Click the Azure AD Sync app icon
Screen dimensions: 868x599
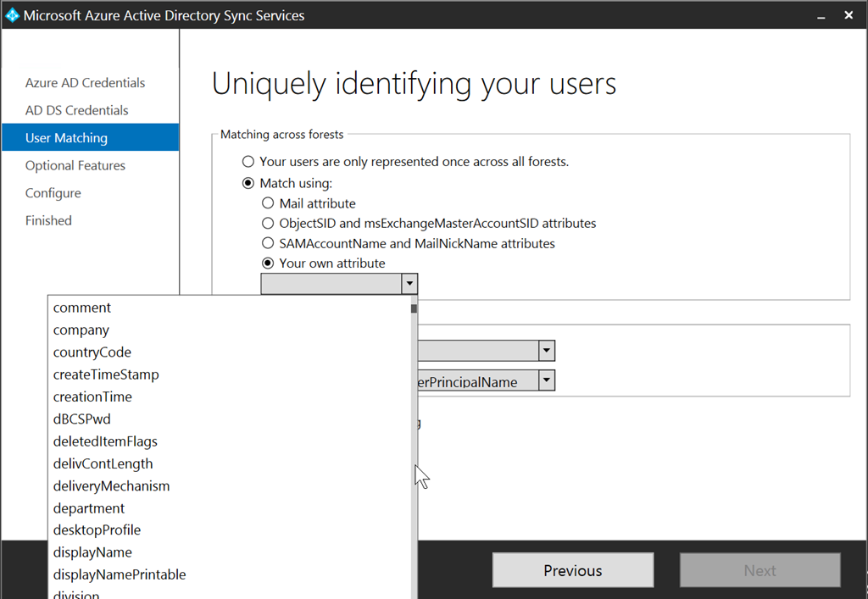click(x=12, y=15)
